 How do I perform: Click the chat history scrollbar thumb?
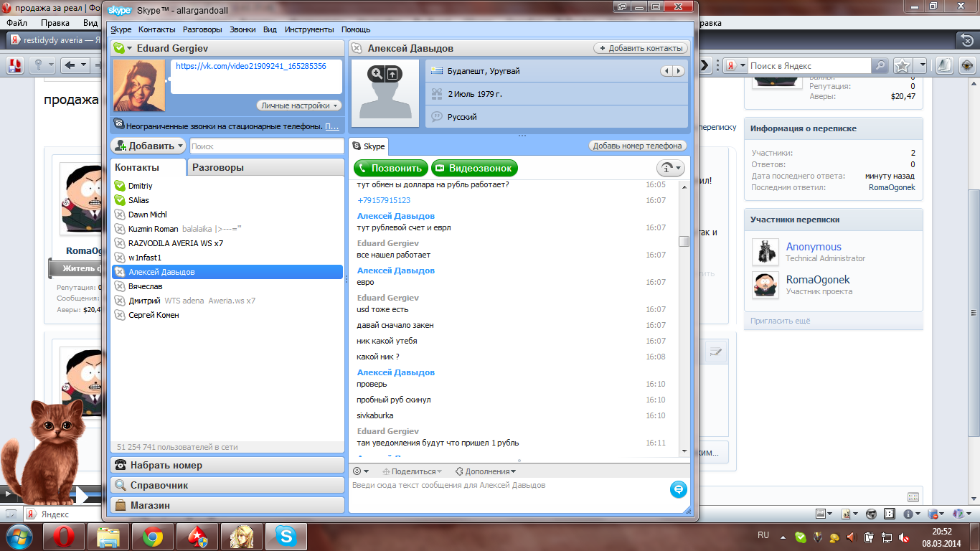click(684, 242)
